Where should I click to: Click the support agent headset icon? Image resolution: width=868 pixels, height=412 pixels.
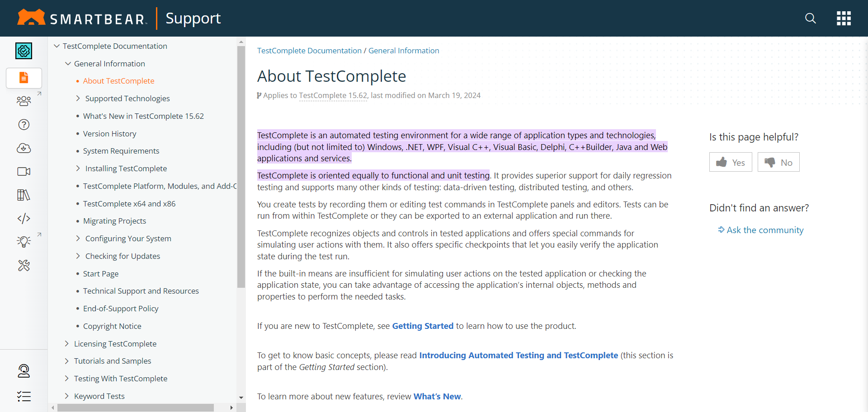(24, 371)
